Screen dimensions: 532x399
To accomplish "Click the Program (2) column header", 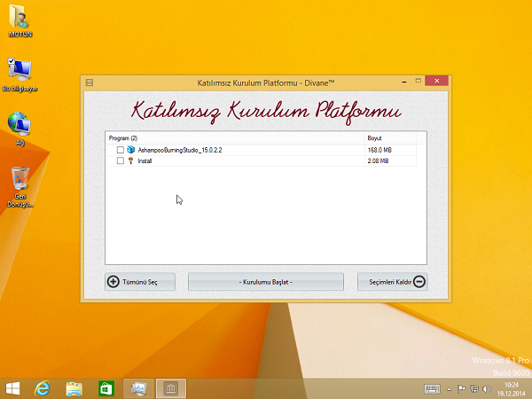I will [x=123, y=138].
